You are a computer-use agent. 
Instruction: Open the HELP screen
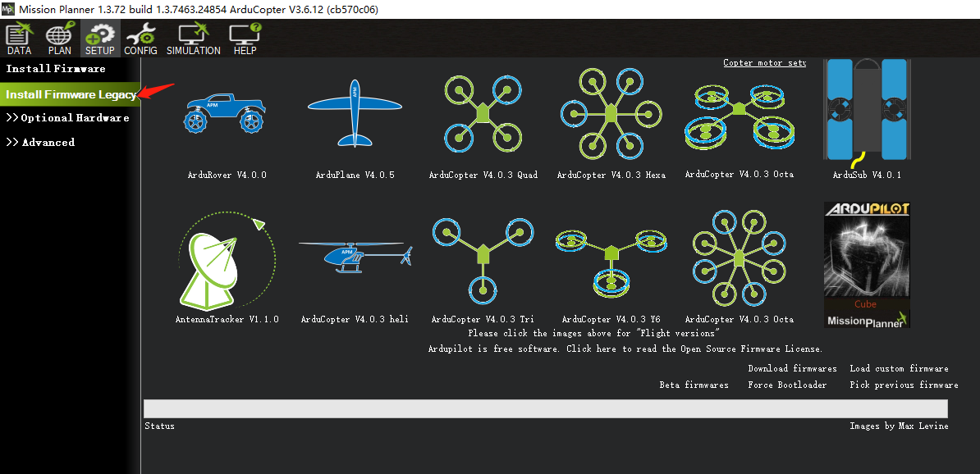(245, 39)
